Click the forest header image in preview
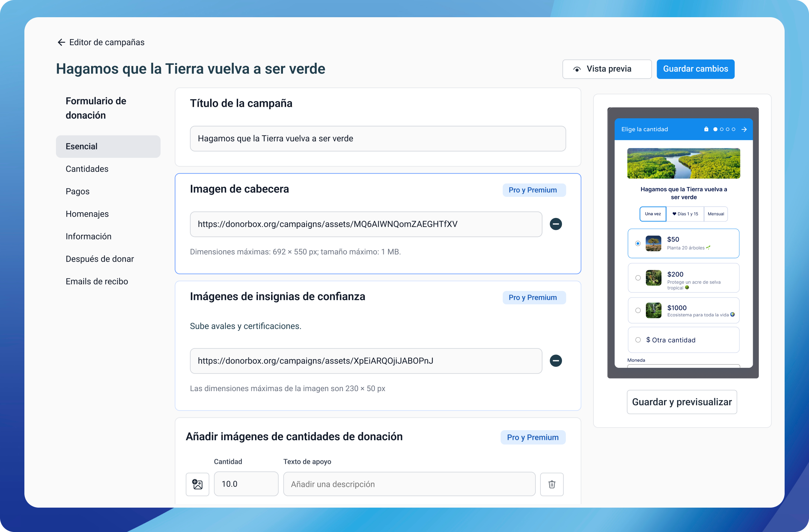This screenshot has height=532, width=809. (x=683, y=163)
